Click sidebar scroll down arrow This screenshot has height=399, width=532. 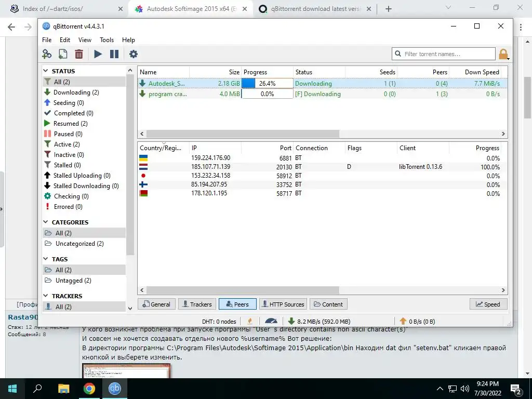[x=130, y=308]
